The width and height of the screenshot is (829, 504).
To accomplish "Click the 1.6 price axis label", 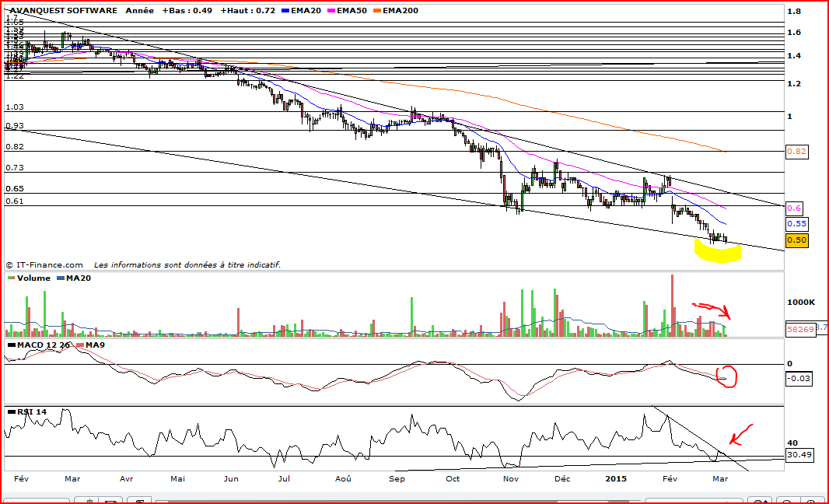I will (x=793, y=32).
